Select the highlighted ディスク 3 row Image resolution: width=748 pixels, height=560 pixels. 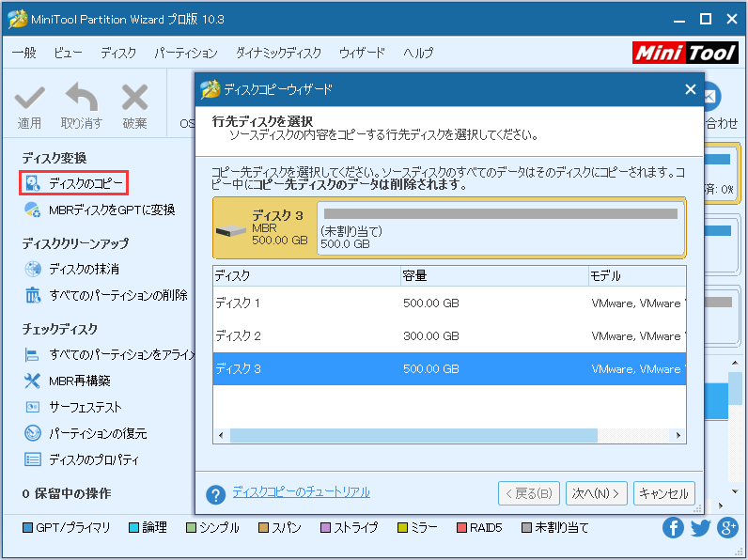click(449, 368)
